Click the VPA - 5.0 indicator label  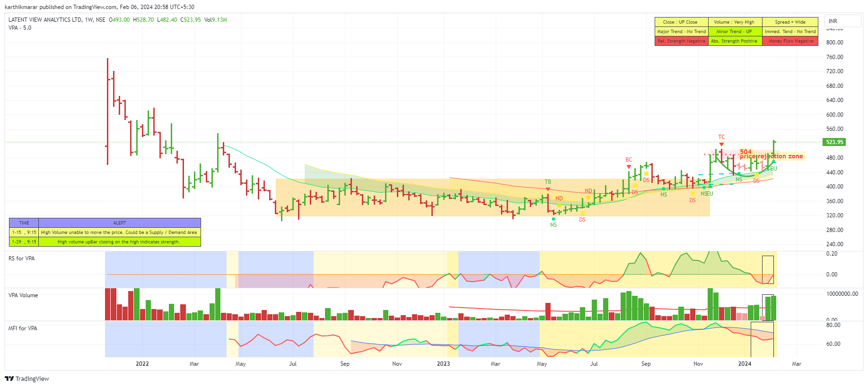[20, 28]
